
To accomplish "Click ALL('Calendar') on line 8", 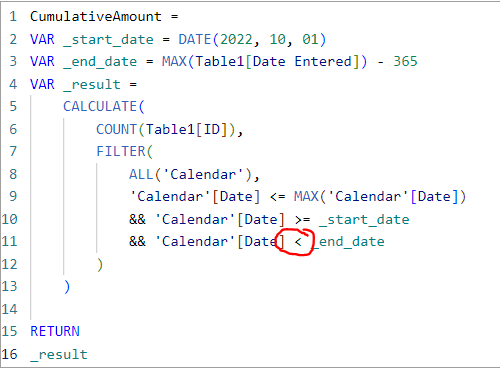I will [x=190, y=174].
